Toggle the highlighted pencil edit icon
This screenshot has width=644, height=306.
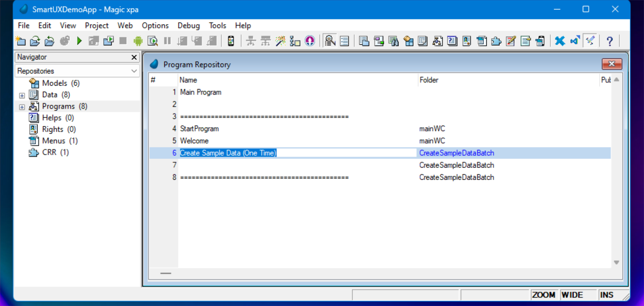pos(590,41)
